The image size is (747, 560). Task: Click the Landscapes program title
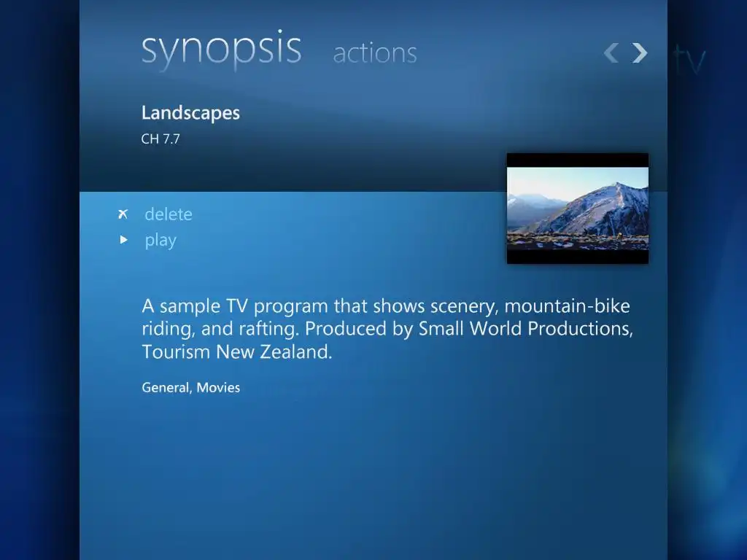click(190, 113)
